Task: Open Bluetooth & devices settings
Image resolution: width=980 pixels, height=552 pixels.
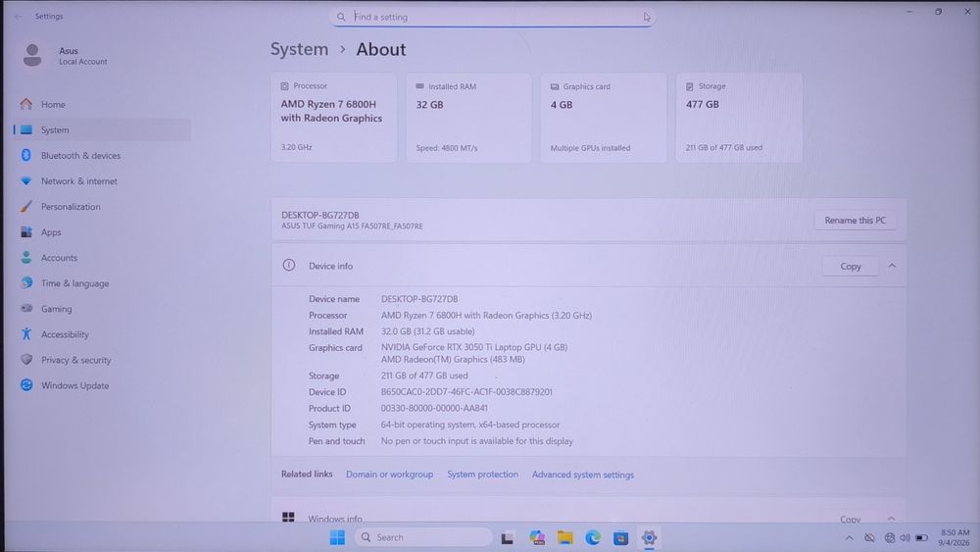Action: (80, 156)
